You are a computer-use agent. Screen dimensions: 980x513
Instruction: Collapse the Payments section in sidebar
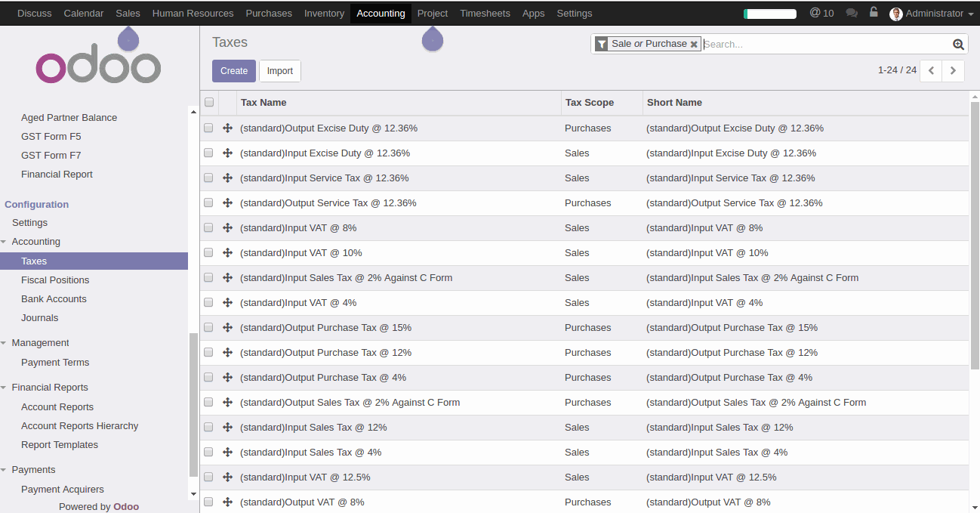click(x=4, y=470)
